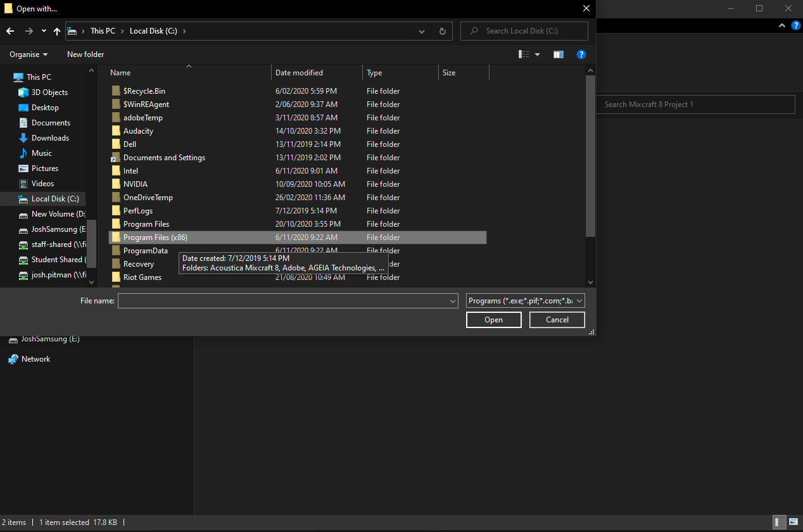Image resolution: width=803 pixels, height=532 pixels.
Task: Open Videos in navigation pane
Action: [x=42, y=184]
